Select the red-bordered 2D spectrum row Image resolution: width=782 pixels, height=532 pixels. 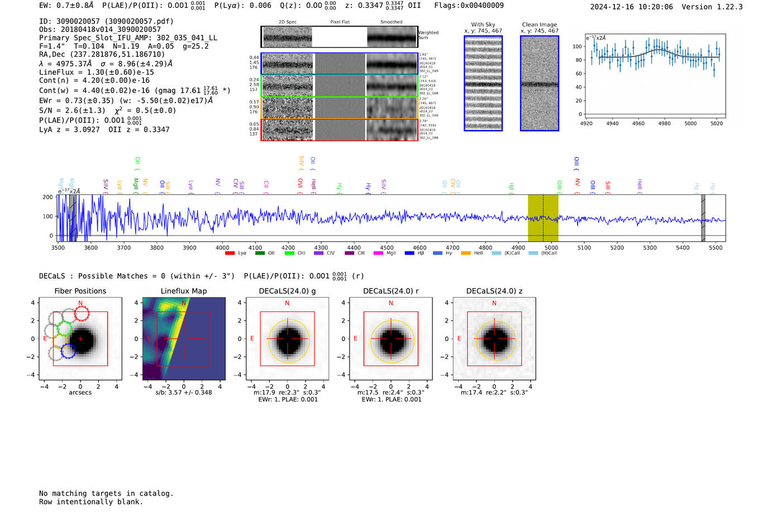[340, 130]
